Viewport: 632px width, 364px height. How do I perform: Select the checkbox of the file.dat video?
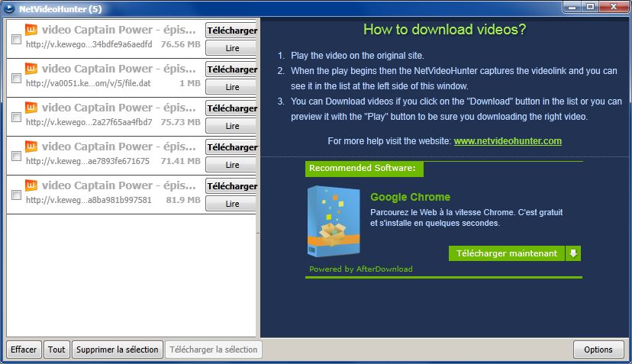point(16,79)
